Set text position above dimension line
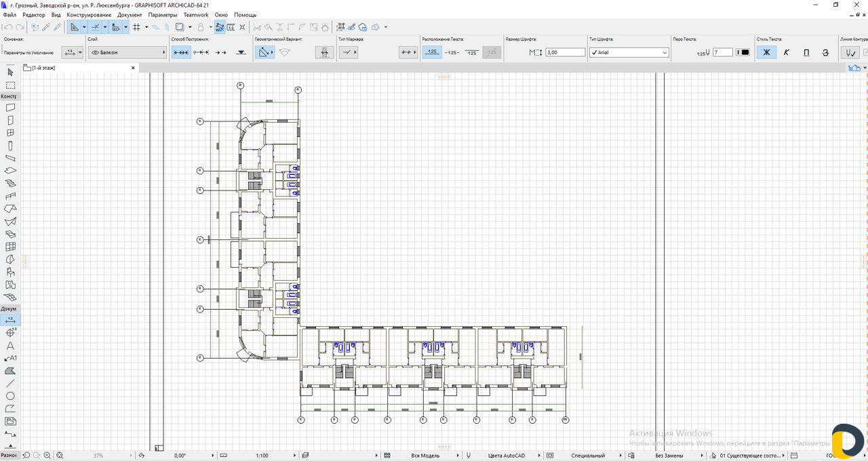This screenshot has height=461, width=868. (x=432, y=52)
